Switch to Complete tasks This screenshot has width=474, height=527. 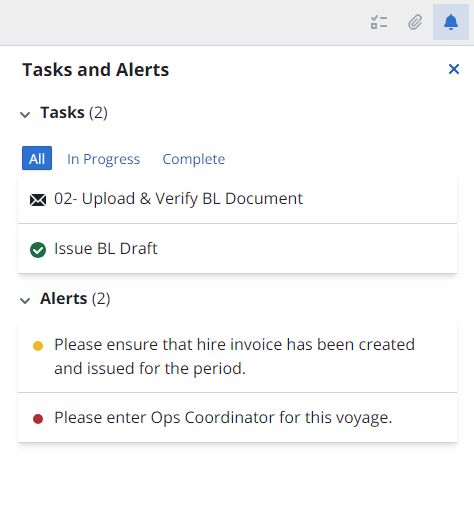coord(194,159)
